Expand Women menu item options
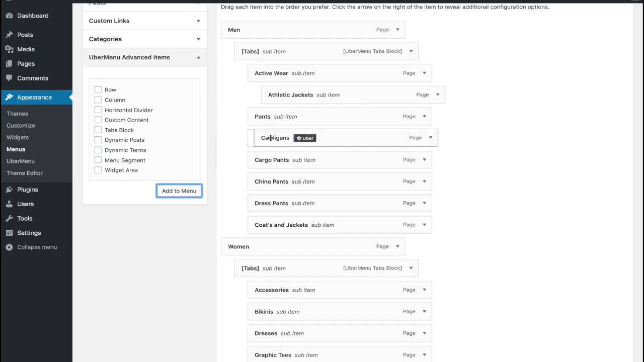The height and width of the screenshot is (362, 644). 397,246
